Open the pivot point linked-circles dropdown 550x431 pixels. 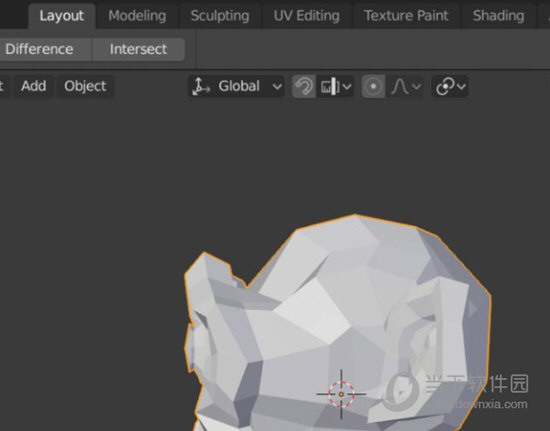pos(450,86)
